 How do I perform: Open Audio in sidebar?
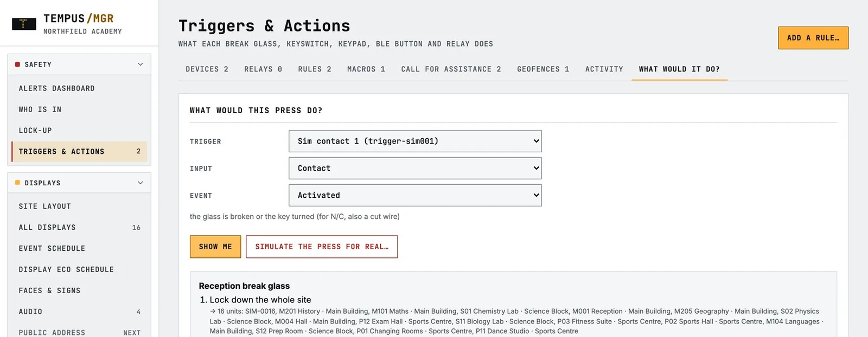point(79,312)
